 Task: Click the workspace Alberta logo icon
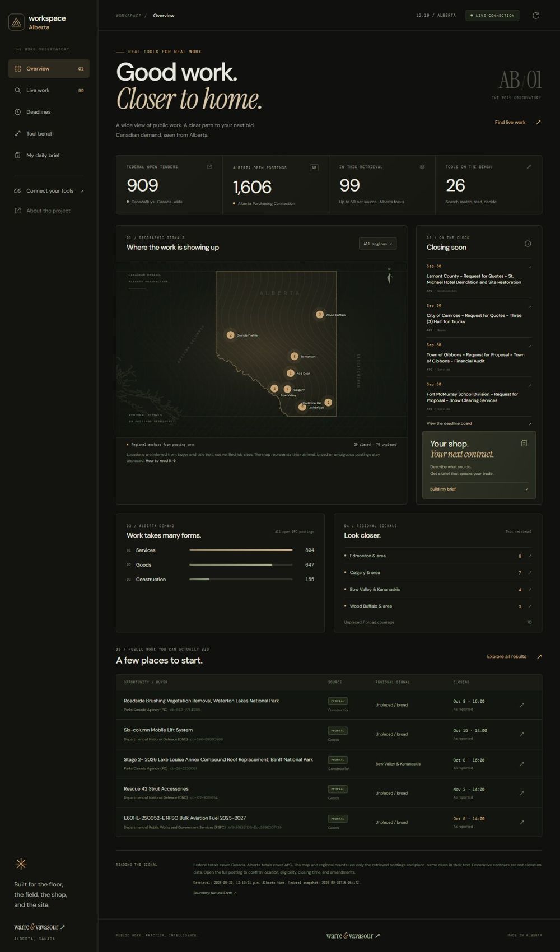[16, 22]
